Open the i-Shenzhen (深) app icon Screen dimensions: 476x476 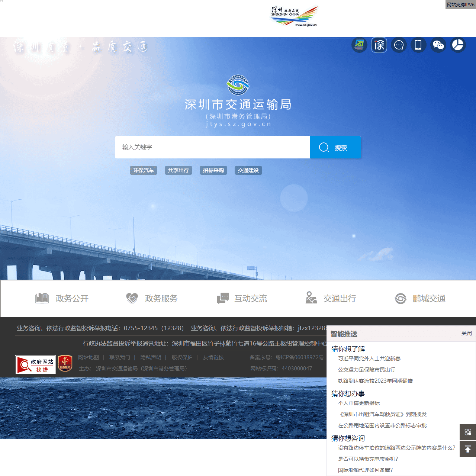pos(379,45)
